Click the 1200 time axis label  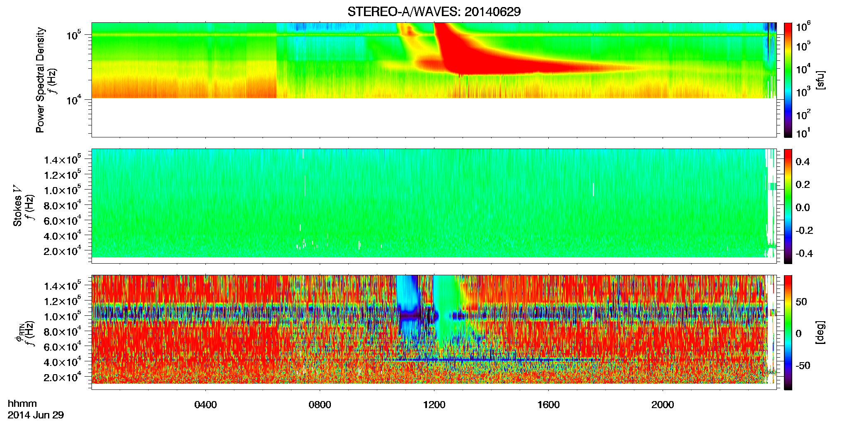click(x=434, y=405)
